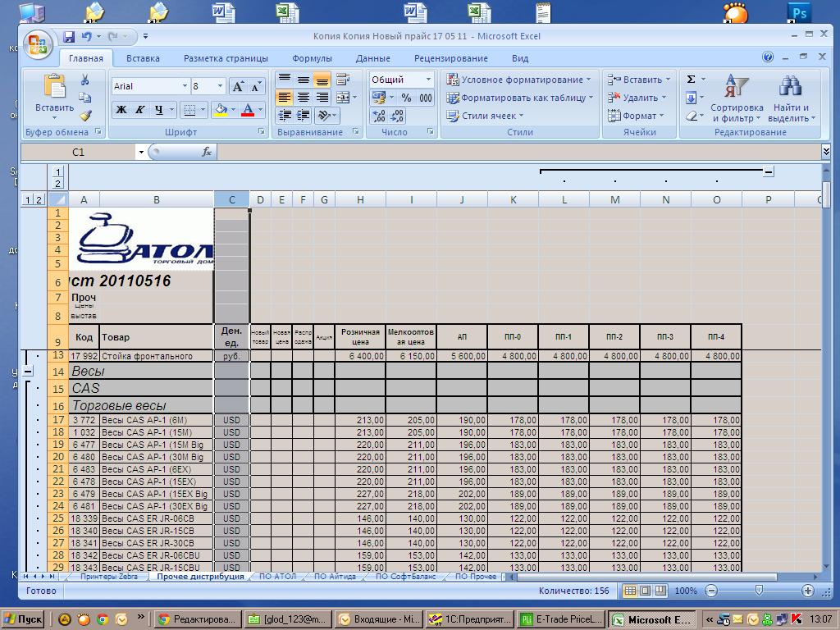Viewport: 840px width, 630px height.
Task: Click Найти и выделить button
Action: [x=791, y=98]
